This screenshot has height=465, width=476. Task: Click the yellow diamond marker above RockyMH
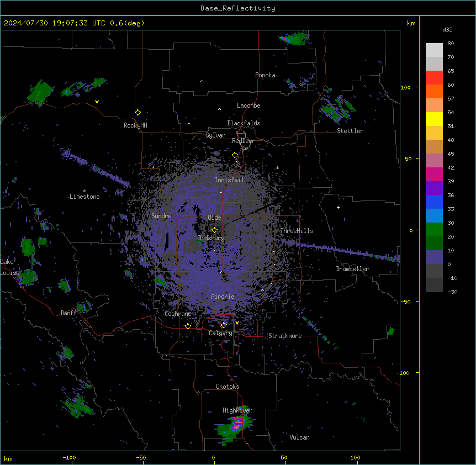point(138,113)
